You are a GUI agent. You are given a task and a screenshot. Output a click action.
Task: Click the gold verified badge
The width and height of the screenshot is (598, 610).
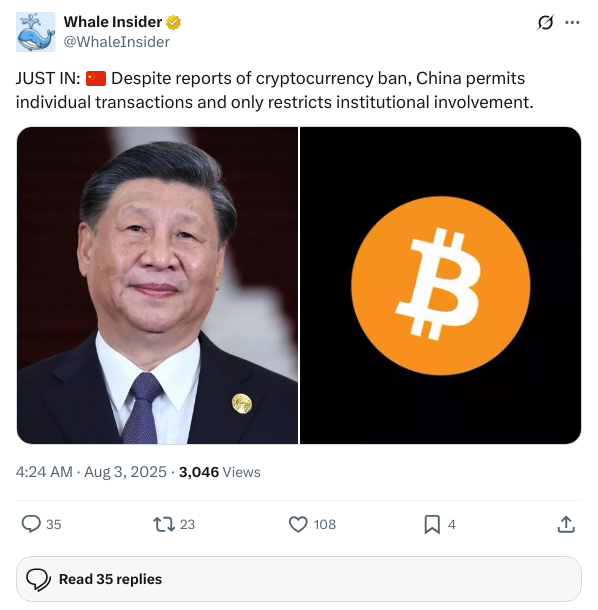[173, 22]
